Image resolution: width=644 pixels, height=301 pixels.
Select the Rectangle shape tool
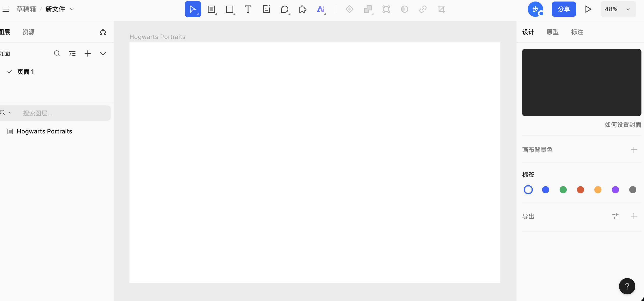(229, 9)
